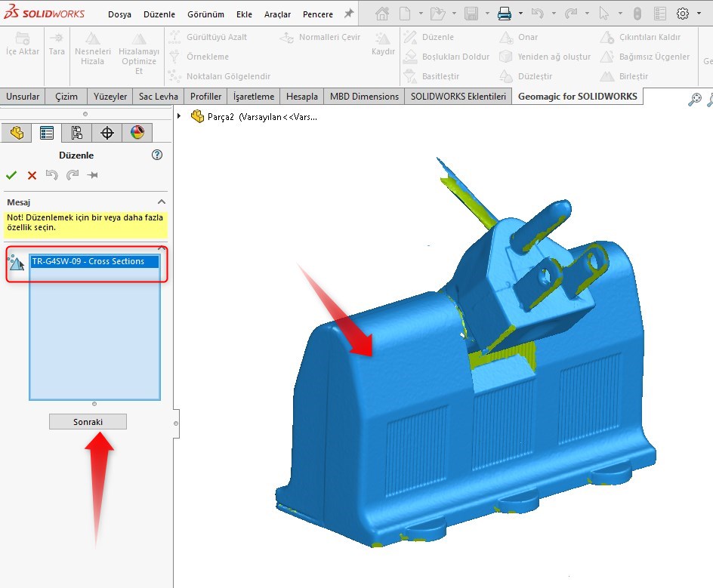Click the Nesneleri Hizala tool

click(x=92, y=48)
